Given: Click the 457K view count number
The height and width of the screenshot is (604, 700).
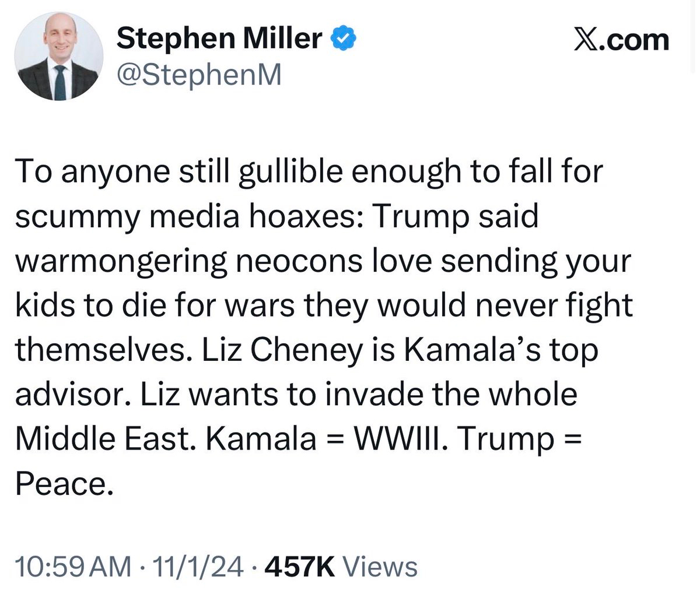Looking at the screenshot, I should (x=299, y=567).
